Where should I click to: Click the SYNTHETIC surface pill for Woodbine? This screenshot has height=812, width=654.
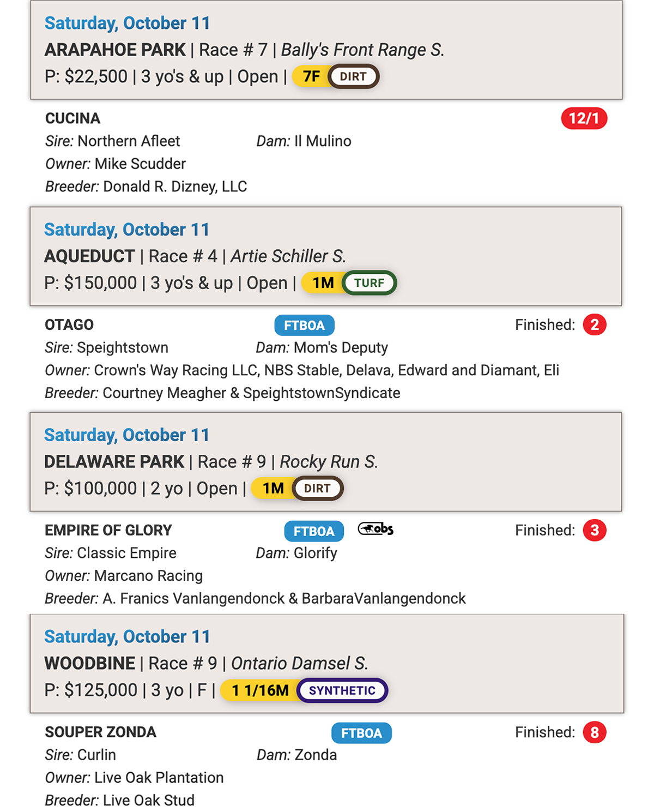(x=342, y=690)
